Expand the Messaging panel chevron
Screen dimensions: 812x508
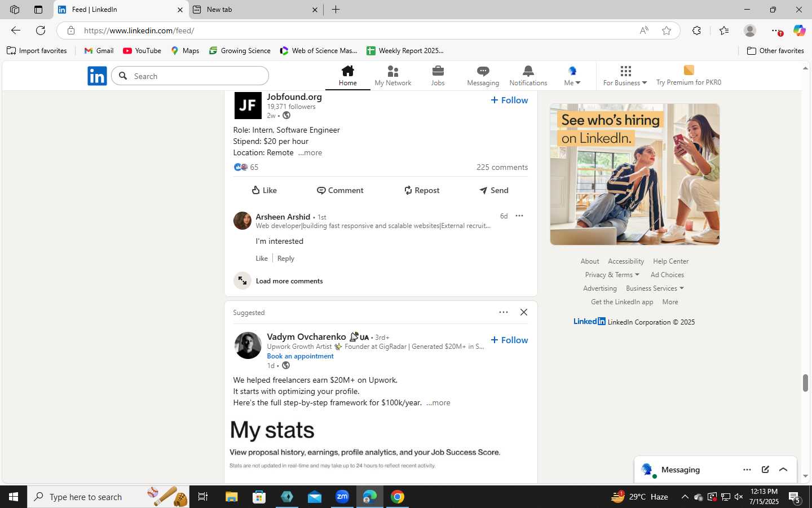coord(783,470)
